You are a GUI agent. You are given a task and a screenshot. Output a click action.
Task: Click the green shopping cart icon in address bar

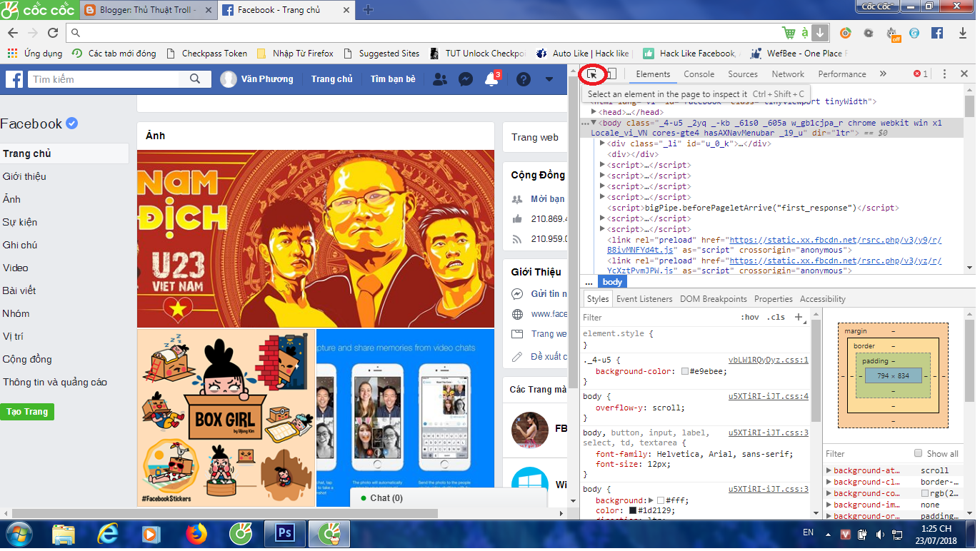789,33
